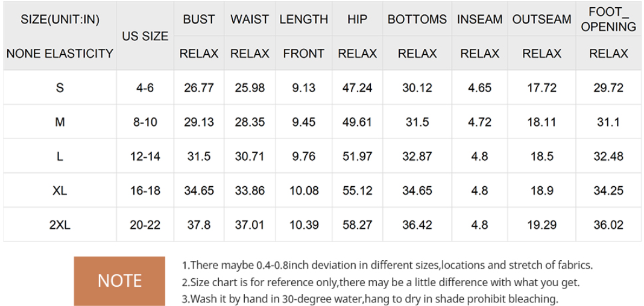Select the XL row label

[x=60, y=191]
